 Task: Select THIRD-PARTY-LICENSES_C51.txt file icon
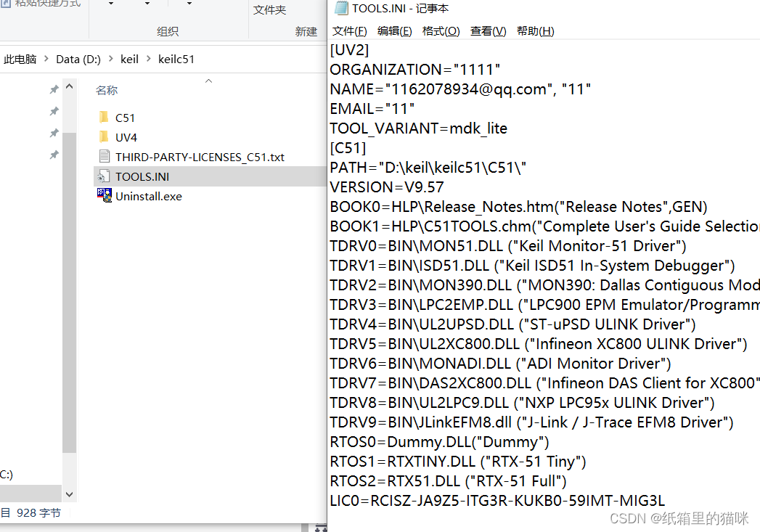105,157
